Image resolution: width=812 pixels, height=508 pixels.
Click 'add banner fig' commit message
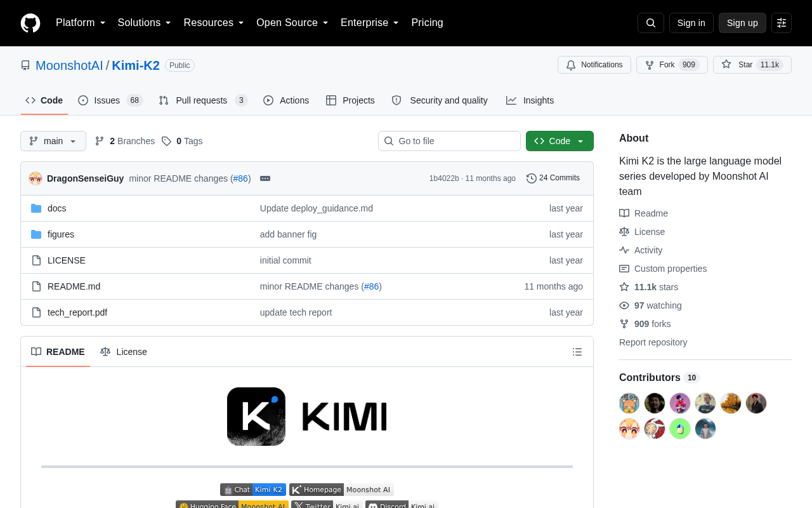click(289, 234)
